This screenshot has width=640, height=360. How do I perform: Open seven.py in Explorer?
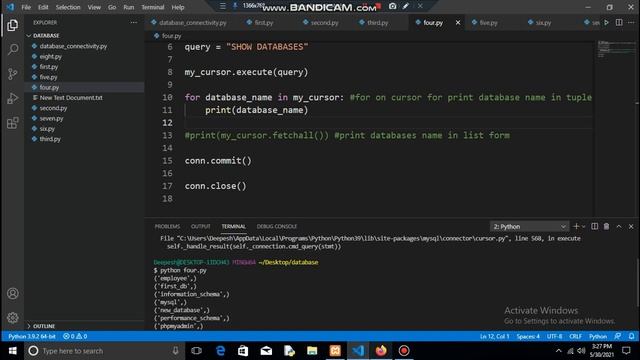[x=51, y=118]
